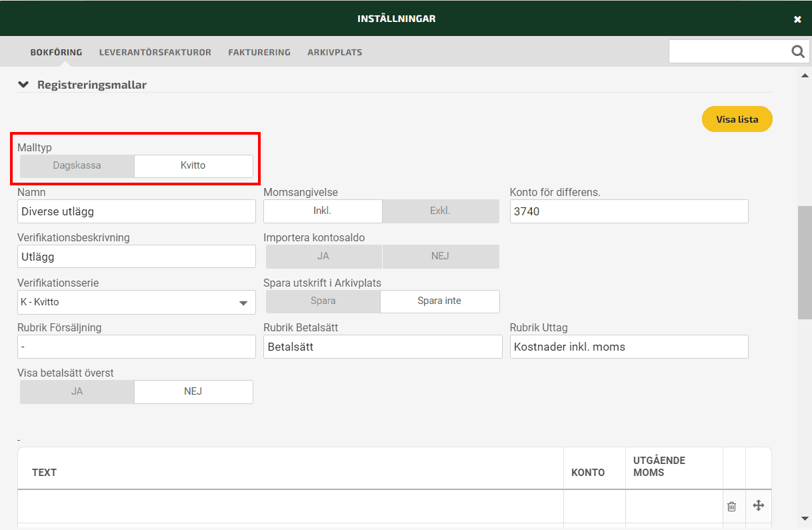Select Kvitto as Malltyp
The height and width of the screenshot is (530, 812).
tap(193, 165)
